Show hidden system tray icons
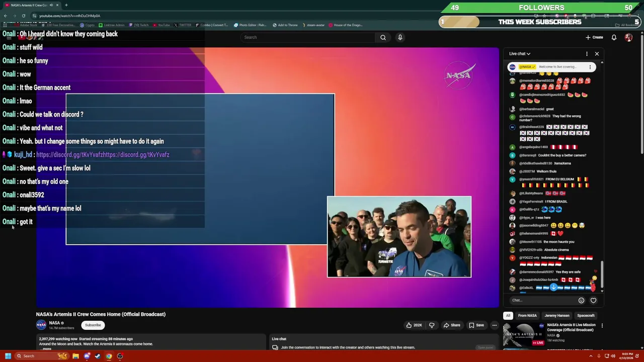The width and height of the screenshot is (644, 362). click(x=591, y=356)
